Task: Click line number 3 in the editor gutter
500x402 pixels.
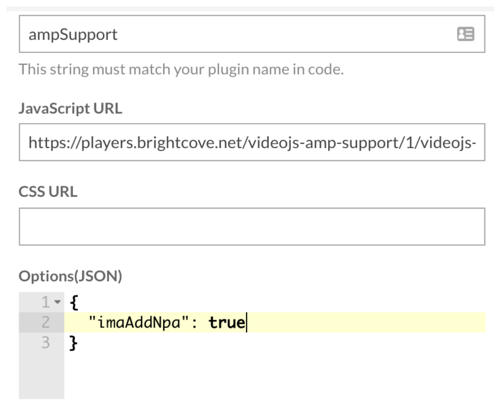Action: (x=46, y=342)
